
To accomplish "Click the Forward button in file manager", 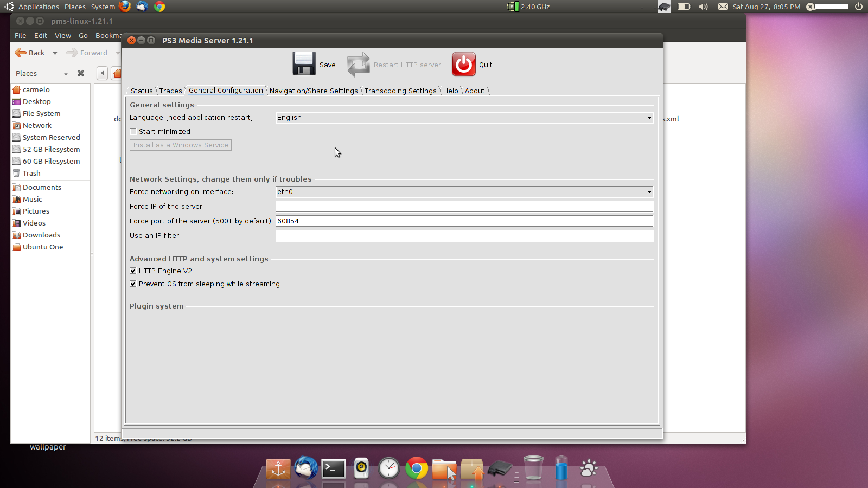I will (x=87, y=53).
